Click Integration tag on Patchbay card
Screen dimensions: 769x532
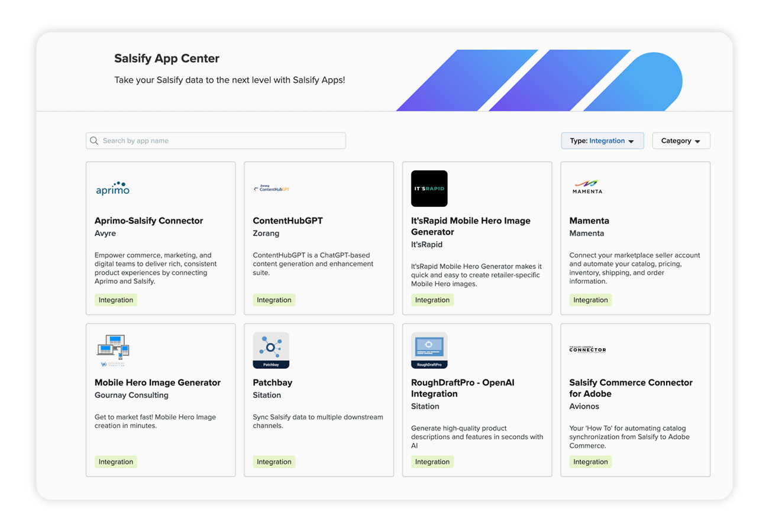tap(274, 462)
